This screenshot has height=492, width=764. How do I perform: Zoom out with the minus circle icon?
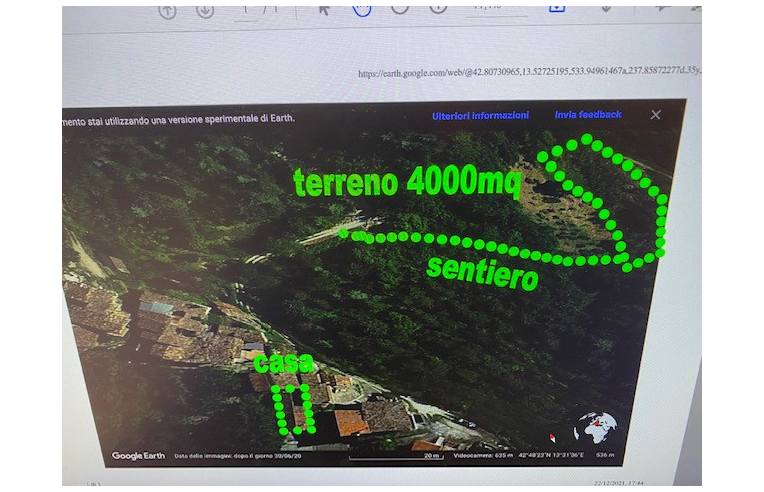click(x=400, y=9)
